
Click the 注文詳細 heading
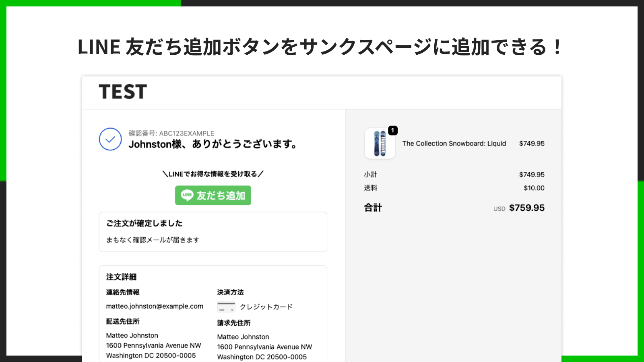pyautogui.click(x=121, y=277)
